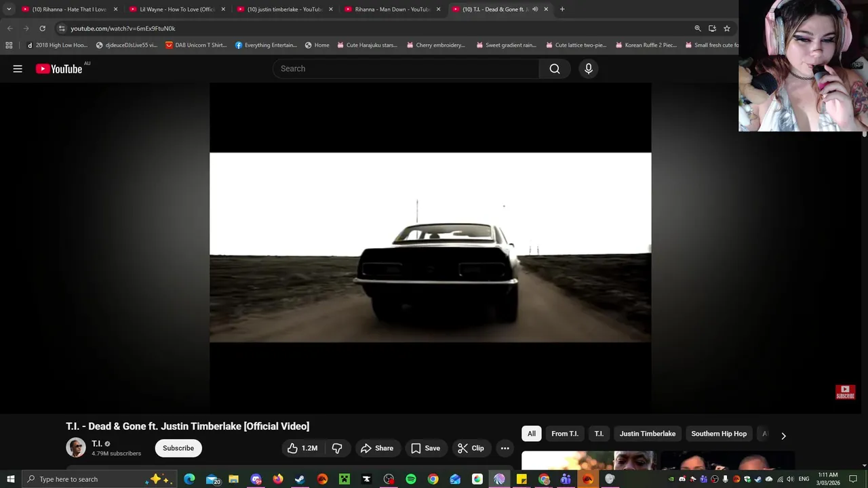
Task: Open Microsoft Edge from taskbar
Action: click(x=189, y=479)
